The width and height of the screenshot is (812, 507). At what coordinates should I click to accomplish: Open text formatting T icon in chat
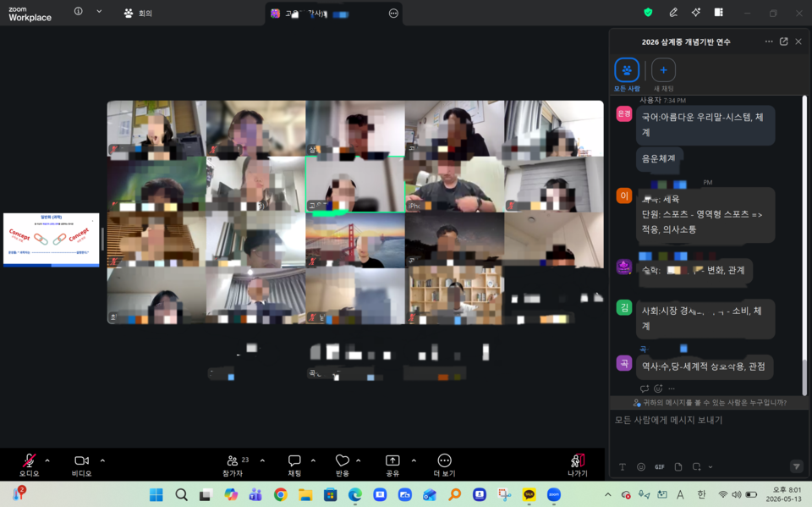coord(623,467)
